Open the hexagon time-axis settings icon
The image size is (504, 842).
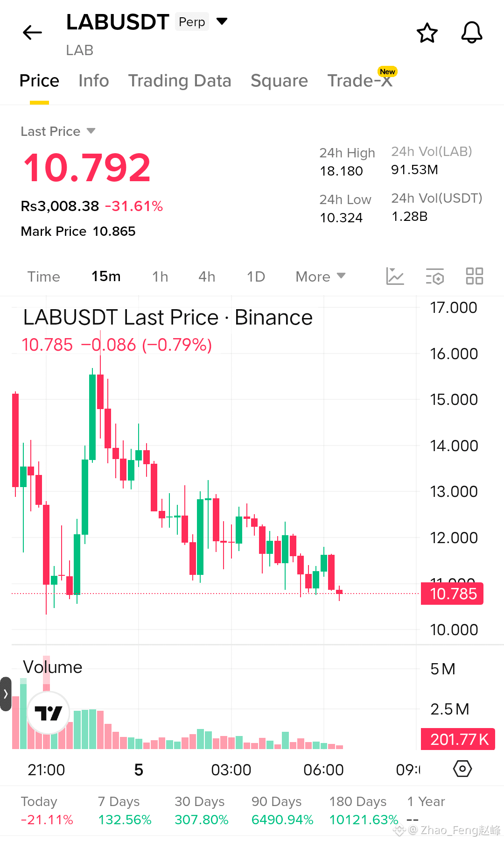(462, 769)
